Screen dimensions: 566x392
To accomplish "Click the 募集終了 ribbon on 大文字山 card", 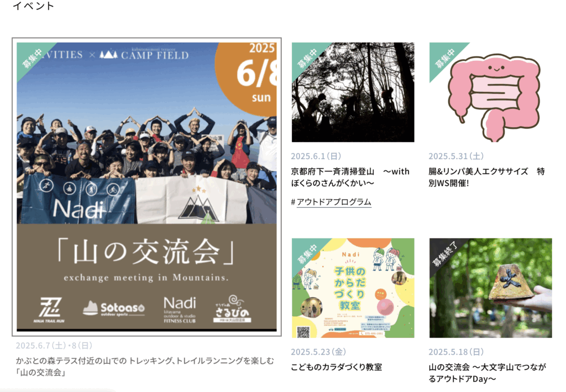I will pos(445,253).
